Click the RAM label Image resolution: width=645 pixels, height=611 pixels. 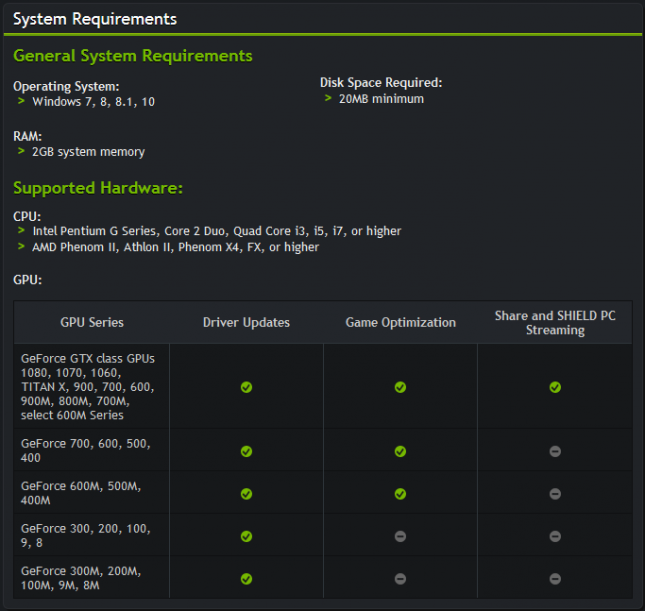(x=28, y=136)
